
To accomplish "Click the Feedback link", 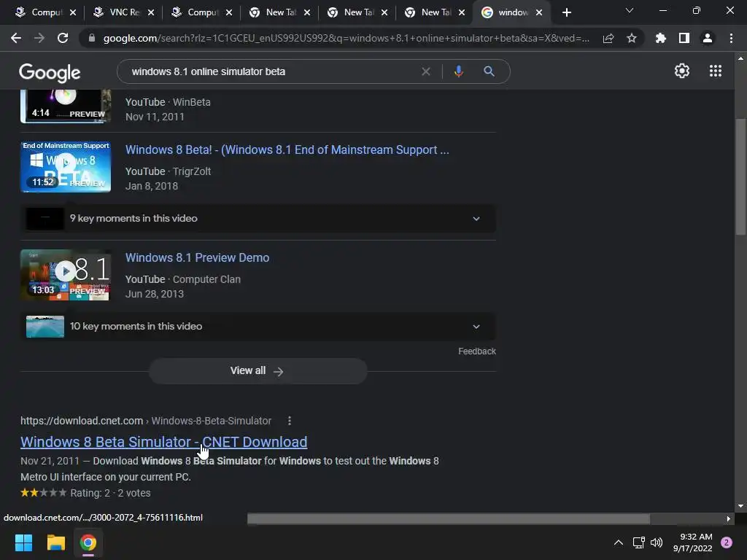I will (477, 351).
